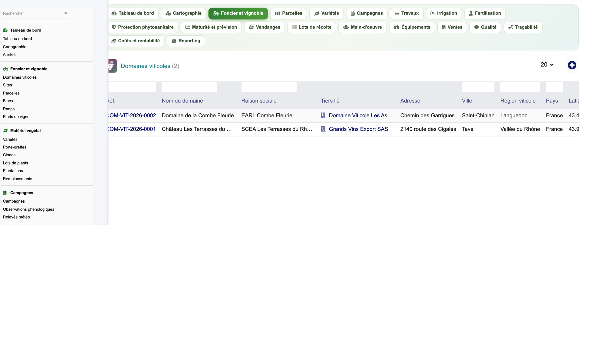Screen dimensions: 589x364
Task: Click the Lots de récolte barcode icon
Action: [x=294, y=27]
